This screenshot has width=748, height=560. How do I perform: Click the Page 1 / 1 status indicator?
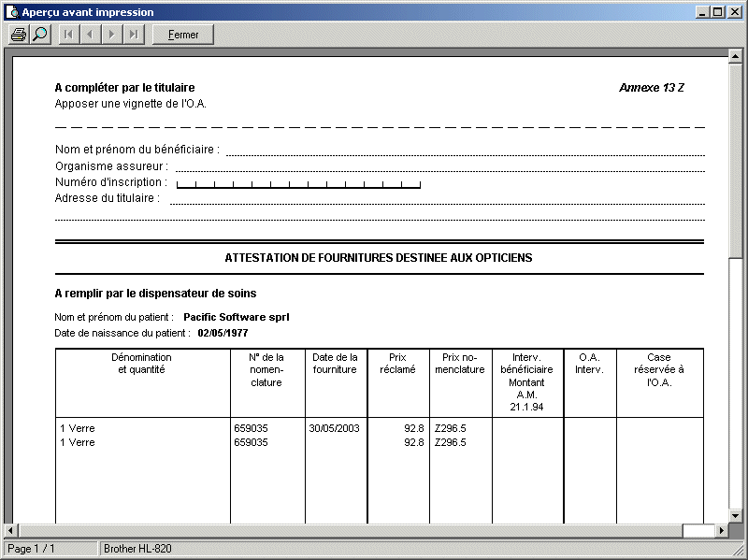click(x=50, y=549)
